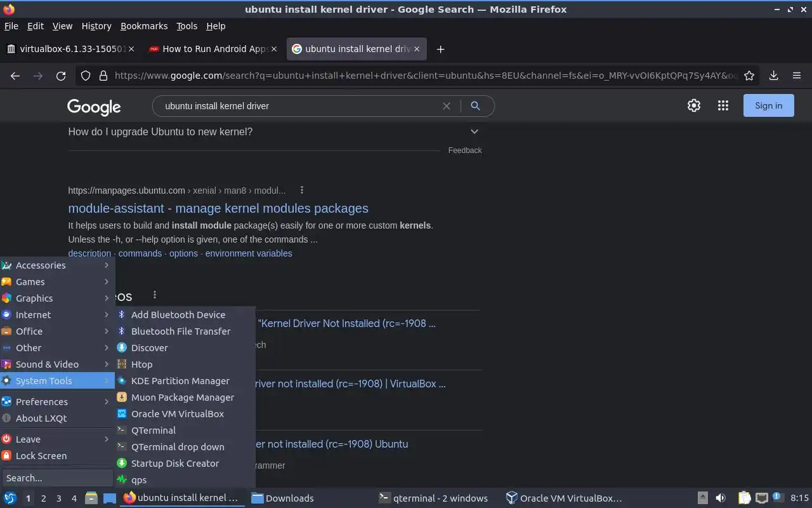Switch to virtual desktop 3

(59, 498)
